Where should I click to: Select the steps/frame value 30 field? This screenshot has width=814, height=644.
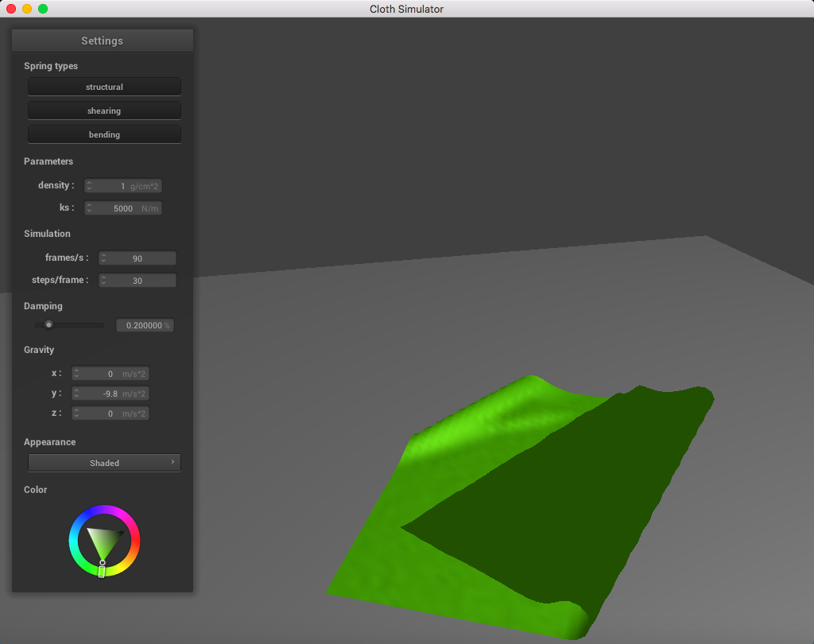[137, 281]
